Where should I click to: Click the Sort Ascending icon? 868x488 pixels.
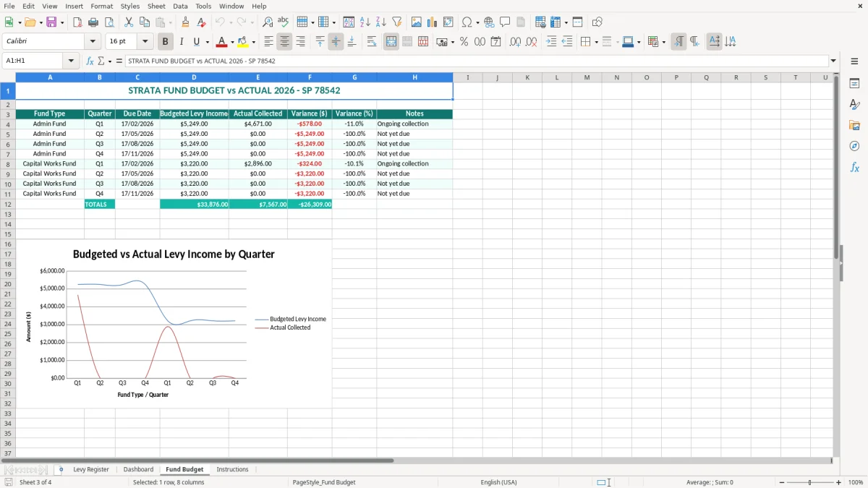click(x=365, y=22)
